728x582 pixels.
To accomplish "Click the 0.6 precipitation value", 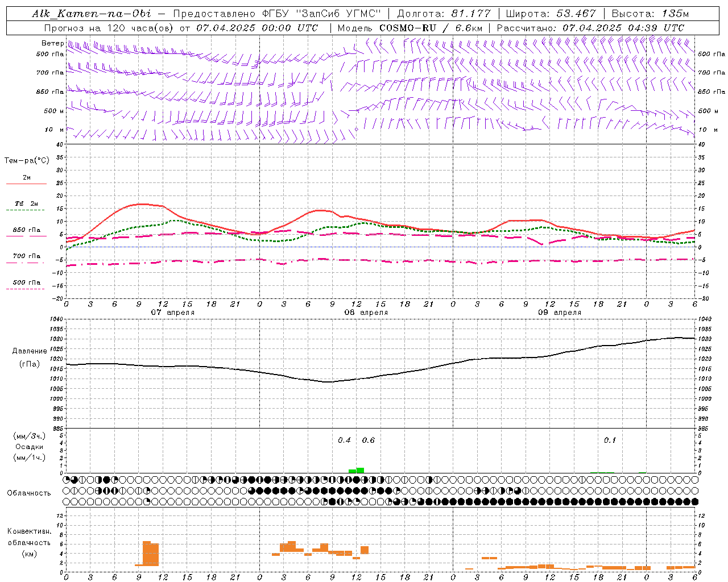I will point(369,440).
